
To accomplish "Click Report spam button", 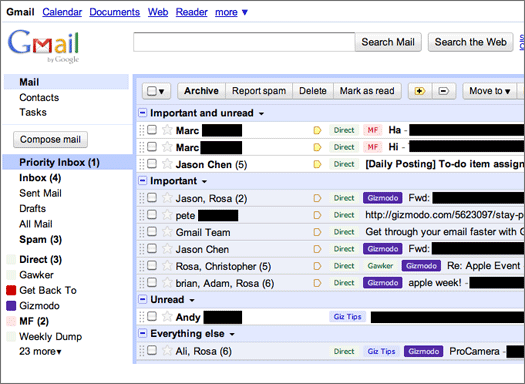I will click(259, 91).
